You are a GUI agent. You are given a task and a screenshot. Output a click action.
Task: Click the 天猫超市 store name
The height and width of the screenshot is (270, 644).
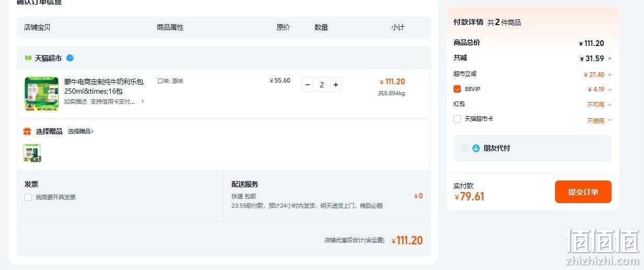[x=48, y=58]
